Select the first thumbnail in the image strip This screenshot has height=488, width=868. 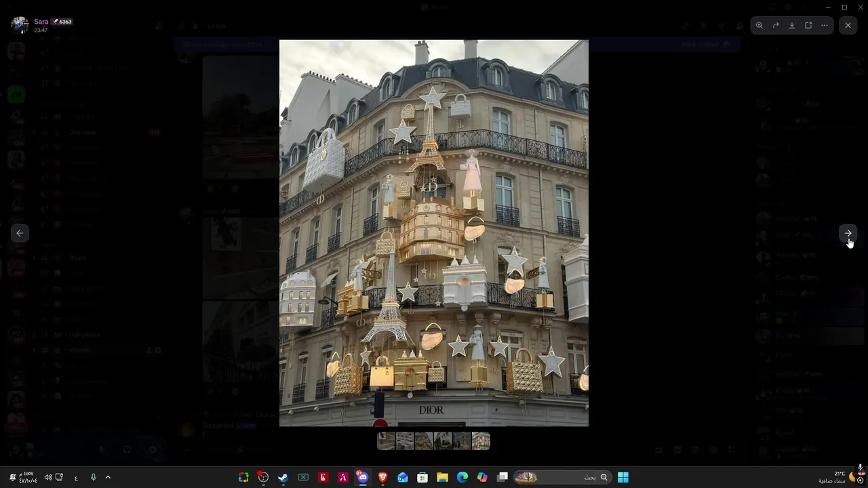386,441
